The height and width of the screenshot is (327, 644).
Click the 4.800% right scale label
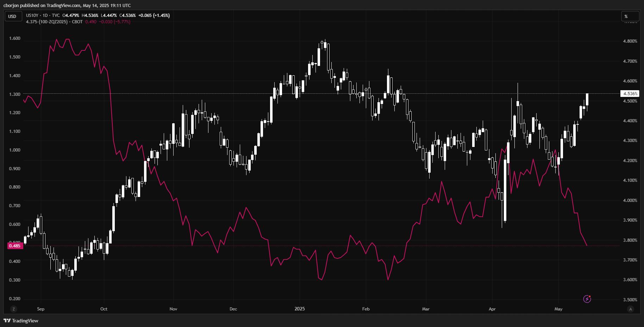pos(630,41)
